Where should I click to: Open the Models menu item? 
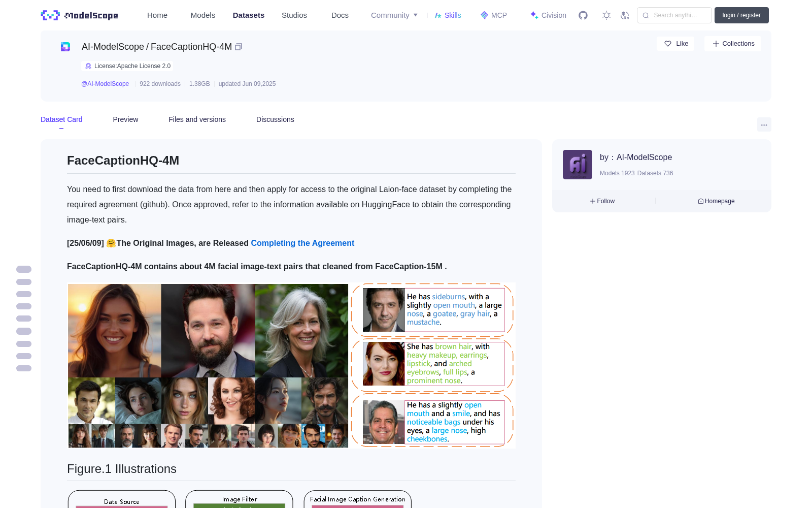[x=203, y=15]
